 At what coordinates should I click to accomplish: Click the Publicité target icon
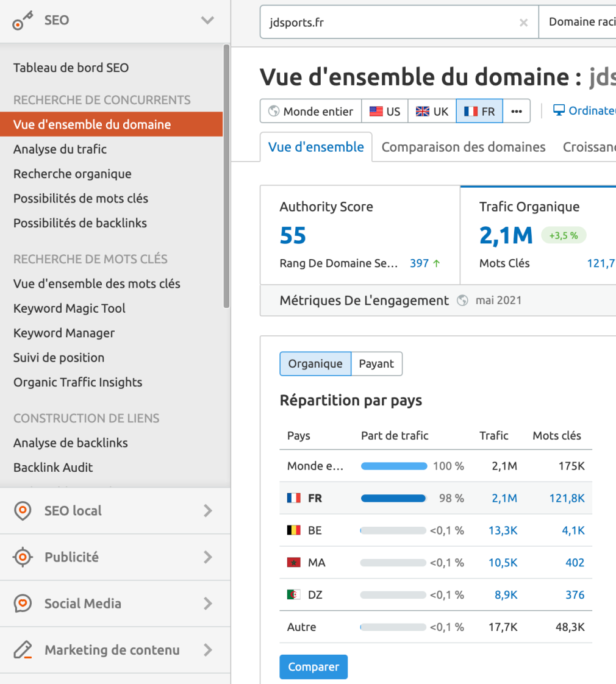pyautogui.click(x=23, y=557)
